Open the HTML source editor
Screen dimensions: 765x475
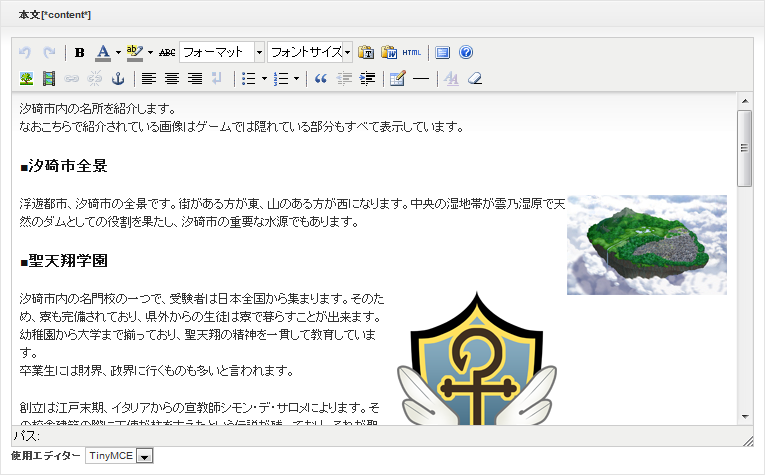(x=411, y=53)
